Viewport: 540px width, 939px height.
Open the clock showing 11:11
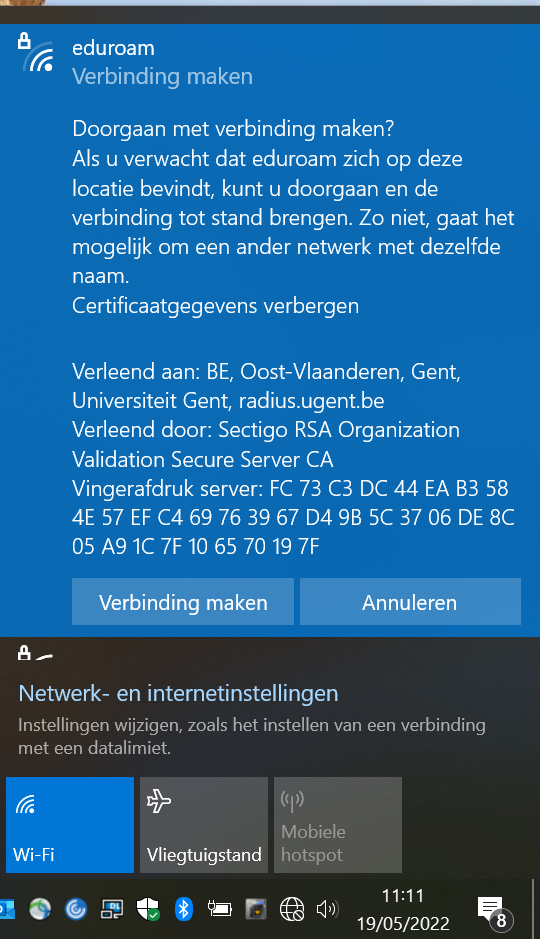click(403, 910)
